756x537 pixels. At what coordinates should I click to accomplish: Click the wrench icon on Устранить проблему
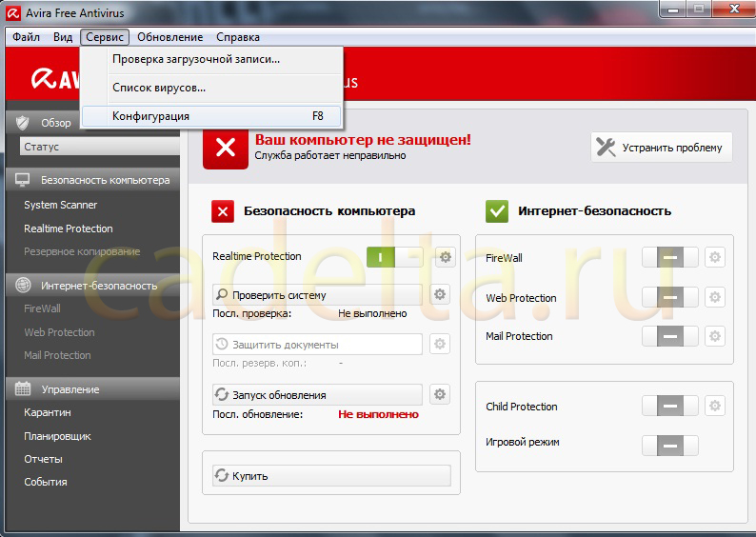(x=606, y=147)
